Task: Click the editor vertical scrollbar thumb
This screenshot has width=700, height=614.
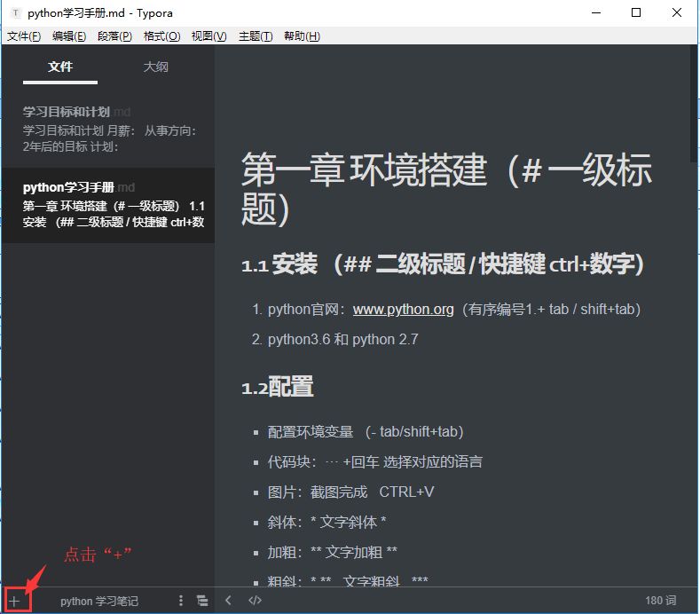Action: pos(694,104)
